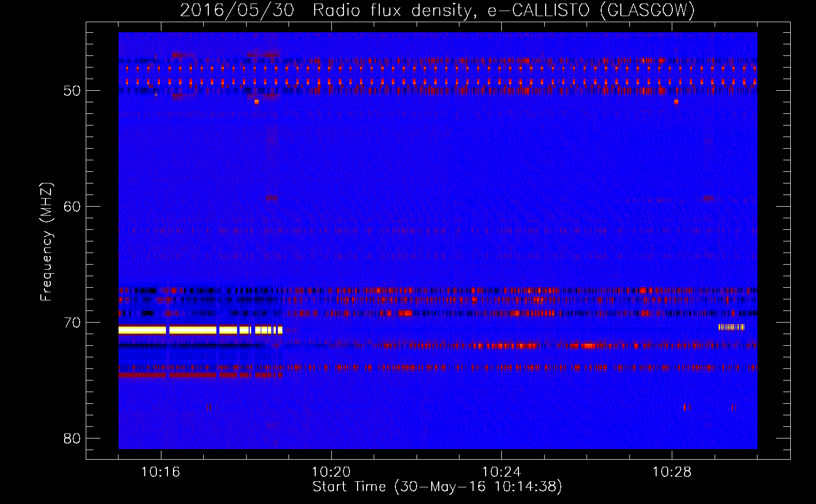
Task: Click the 10:24 time axis tick label
Action: tap(502, 472)
